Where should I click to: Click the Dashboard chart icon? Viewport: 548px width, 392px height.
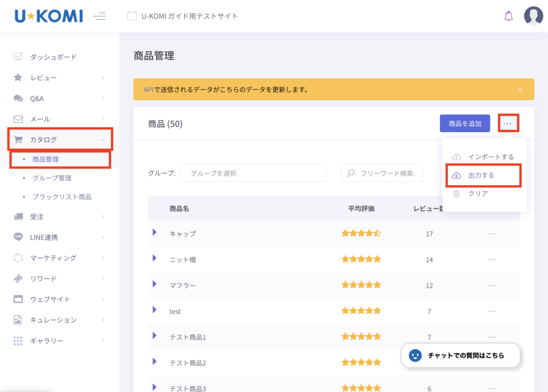click(18, 57)
